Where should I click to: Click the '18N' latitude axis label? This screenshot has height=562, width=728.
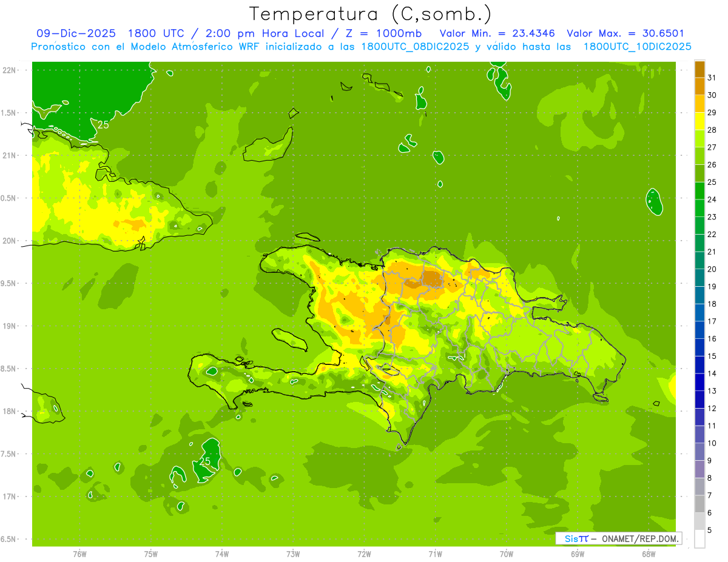[x=9, y=411]
